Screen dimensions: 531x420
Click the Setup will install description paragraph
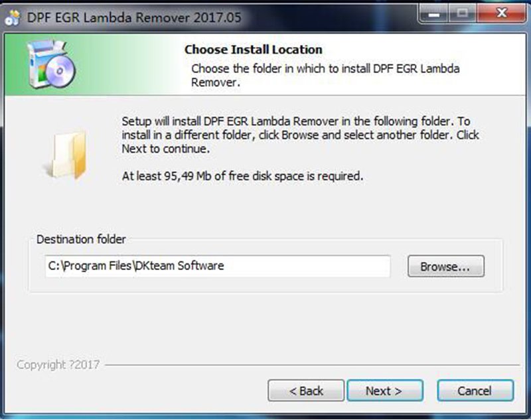[300, 135]
